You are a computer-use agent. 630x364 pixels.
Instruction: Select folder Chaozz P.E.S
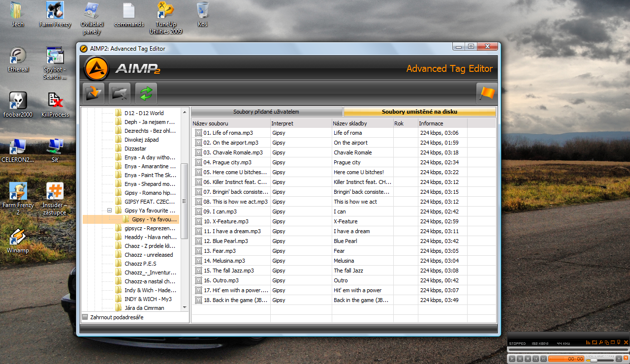(140, 264)
